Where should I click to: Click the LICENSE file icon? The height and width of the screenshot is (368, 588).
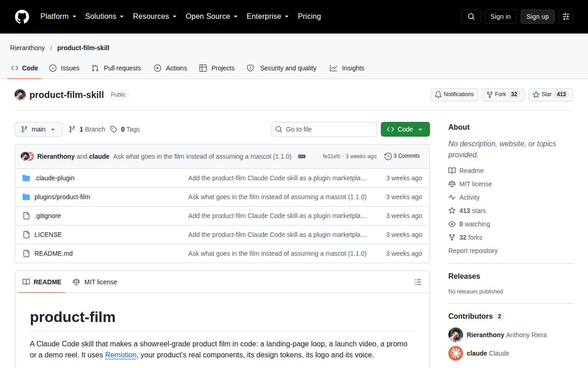tap(26, 235)
